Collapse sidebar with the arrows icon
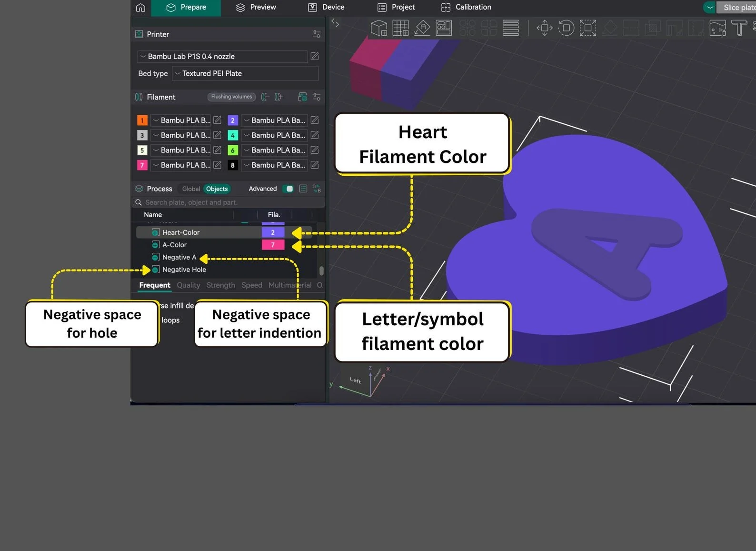Viewport: 756px width, 551px height. (x=335, y=23)
